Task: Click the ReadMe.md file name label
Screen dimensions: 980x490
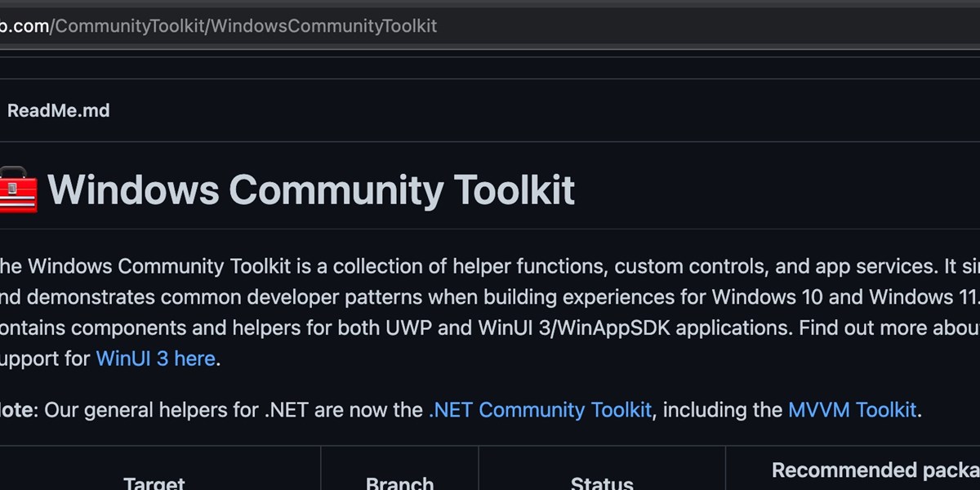Action: pyautogui.click(x=58, y=110)
